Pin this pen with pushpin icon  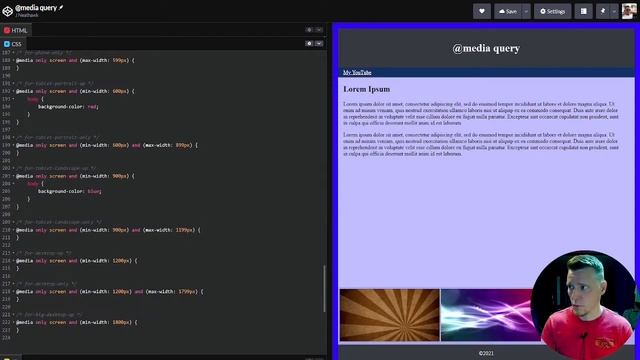(x=603, y=11)
